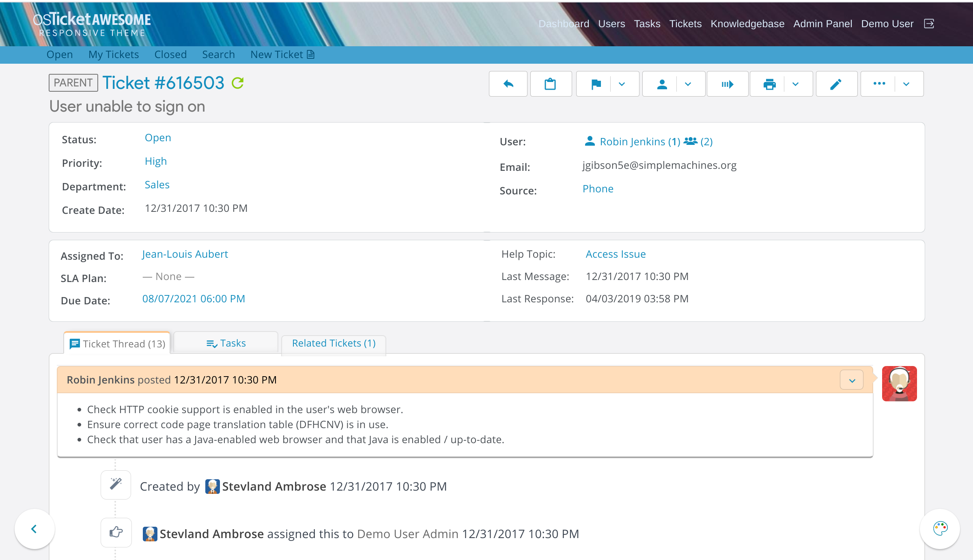Click the clipboard task icon
The width and height of the screenshot is (973, 560).
[x=550, y=84]
